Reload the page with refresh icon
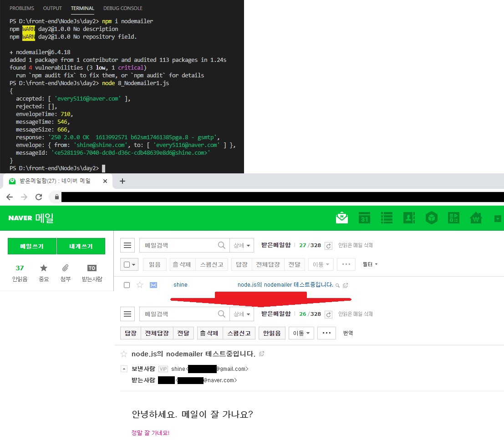 [x=39, y=197]
